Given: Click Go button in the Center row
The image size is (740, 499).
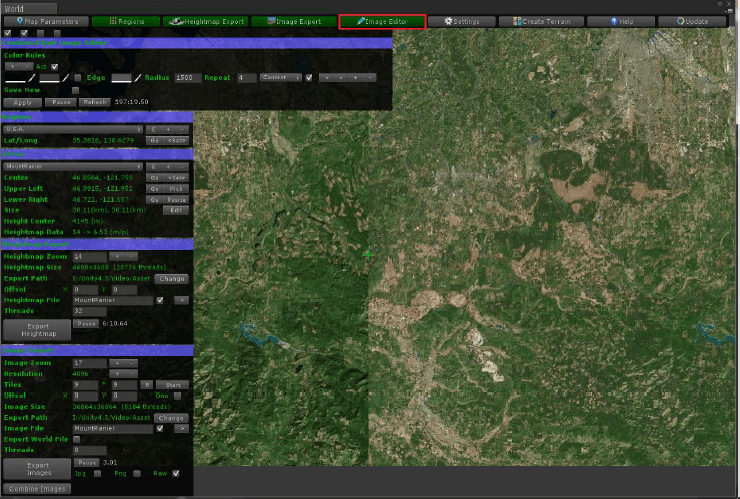Looking at the screenshot, I should (x=154, y=178).
